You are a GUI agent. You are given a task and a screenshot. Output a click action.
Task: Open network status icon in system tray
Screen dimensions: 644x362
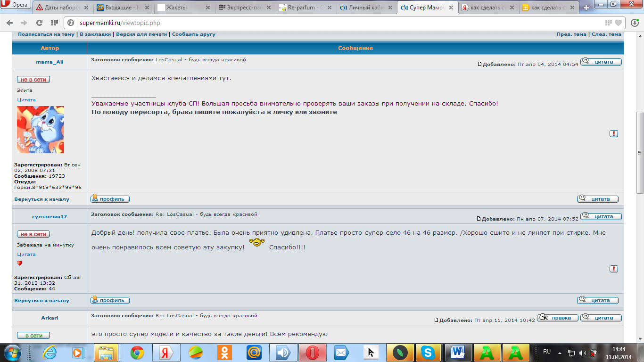(x=571, y=353)
